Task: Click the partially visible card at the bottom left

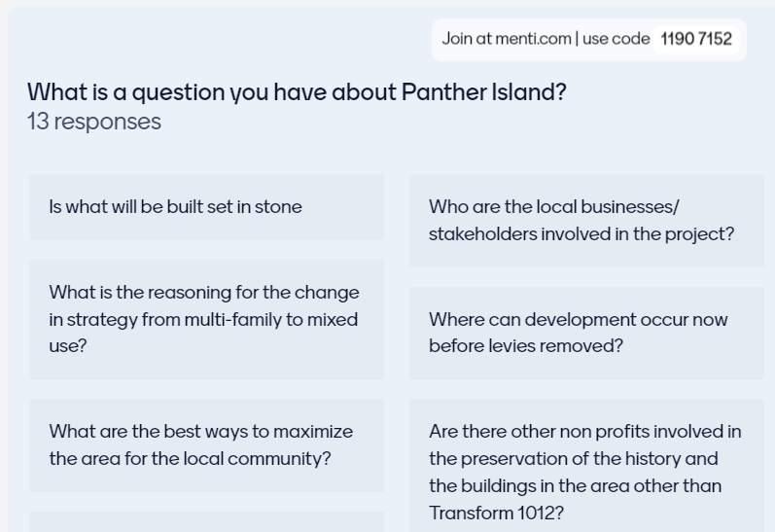Action: [x=206, y=522]
